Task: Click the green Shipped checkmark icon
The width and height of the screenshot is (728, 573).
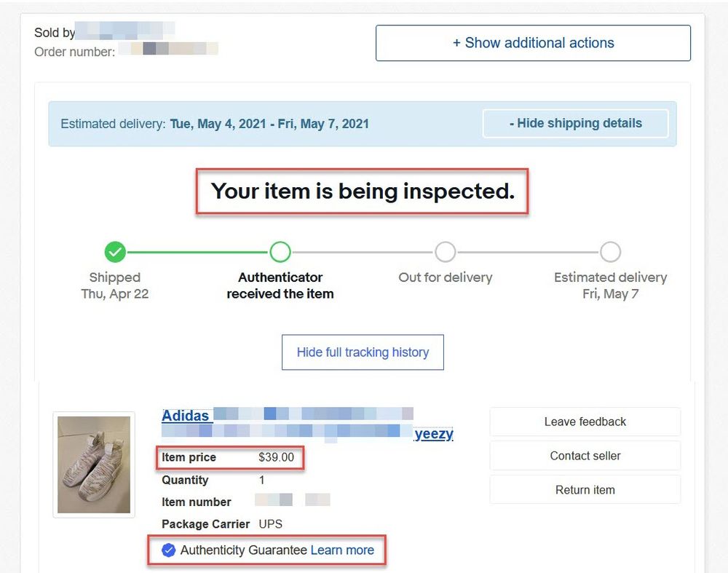Action: (x=114, y=253)
